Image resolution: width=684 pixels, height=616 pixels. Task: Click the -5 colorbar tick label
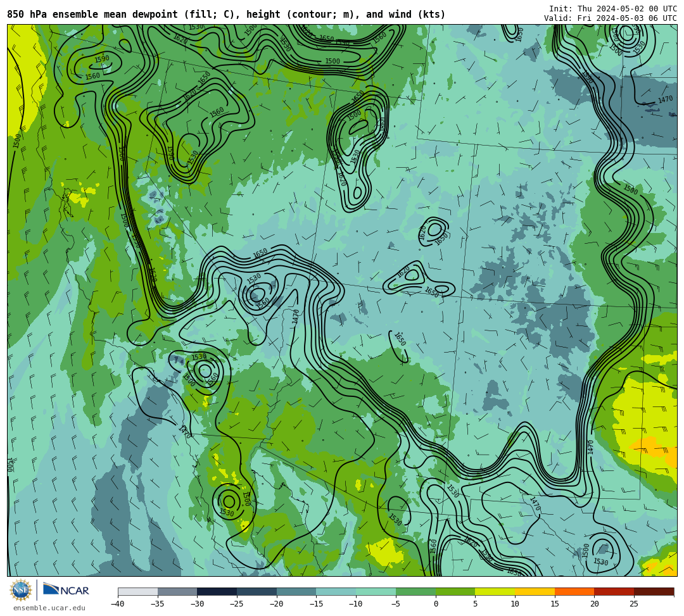396,604
